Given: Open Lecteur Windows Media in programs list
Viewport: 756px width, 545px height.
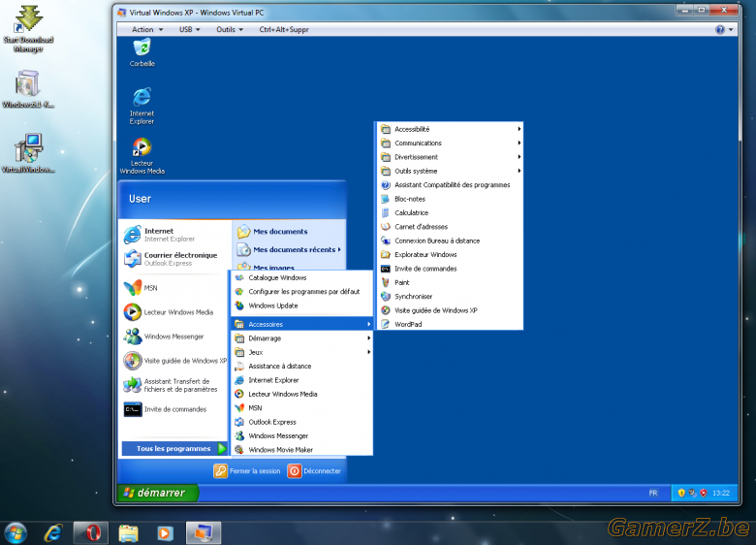Looking at the screenshot, I should pyautogui.click(x=301, y=394).
